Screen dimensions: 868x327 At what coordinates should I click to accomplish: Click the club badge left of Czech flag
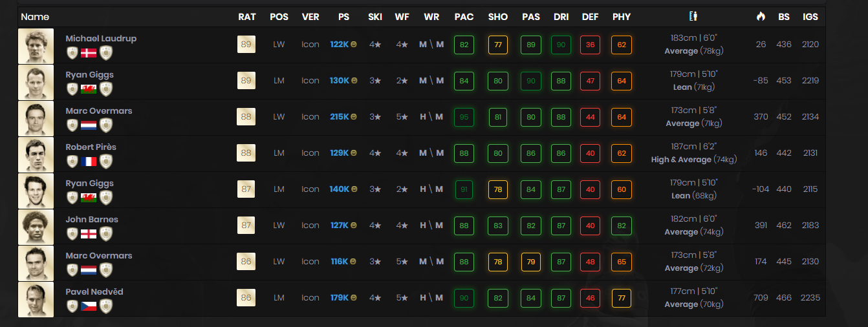[x=72, y=306]
